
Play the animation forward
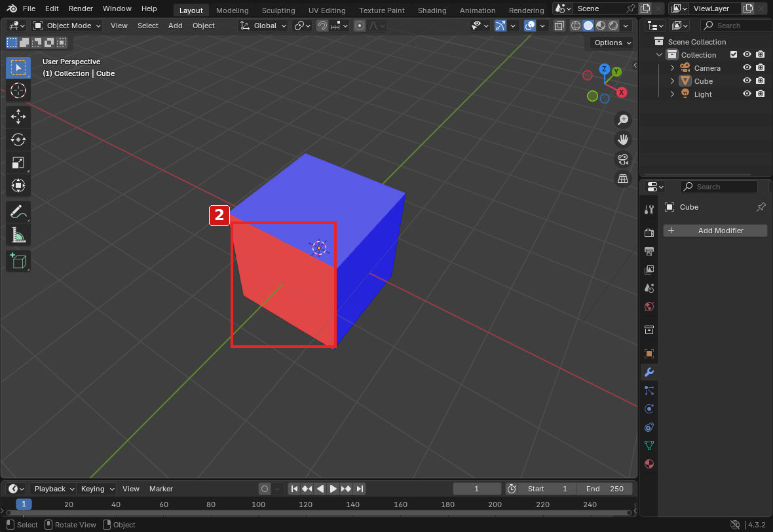coord(333,489)
